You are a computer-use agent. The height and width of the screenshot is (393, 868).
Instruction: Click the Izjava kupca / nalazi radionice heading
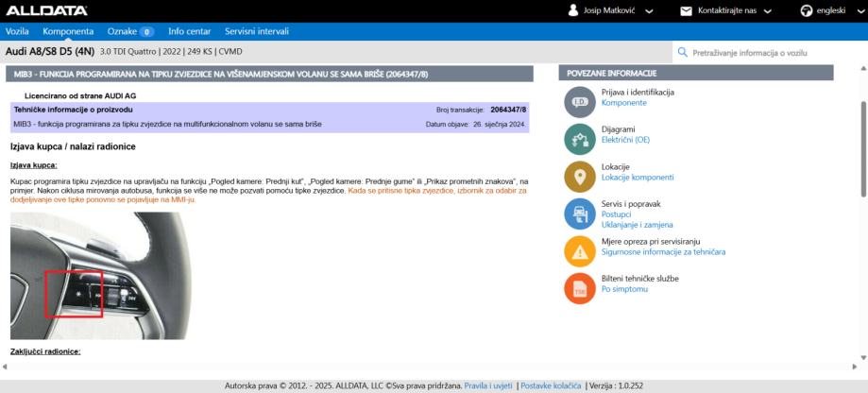coord(73,146)
